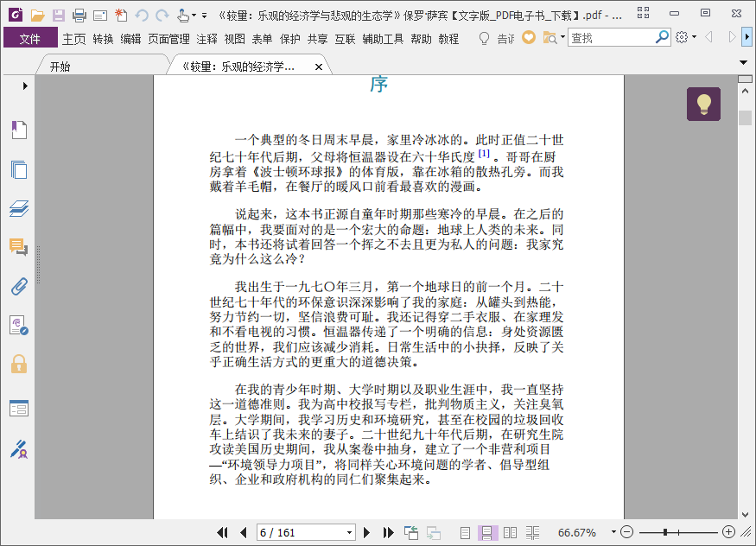Open the 视图 ribbon tab

pyautogui.click(x=235, y=39)
